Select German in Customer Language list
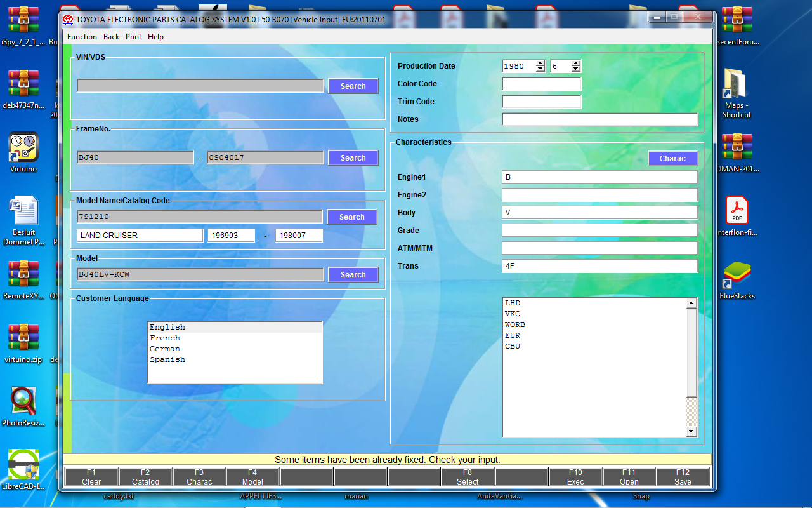The image size is (812, 508). tap(235, 349)
